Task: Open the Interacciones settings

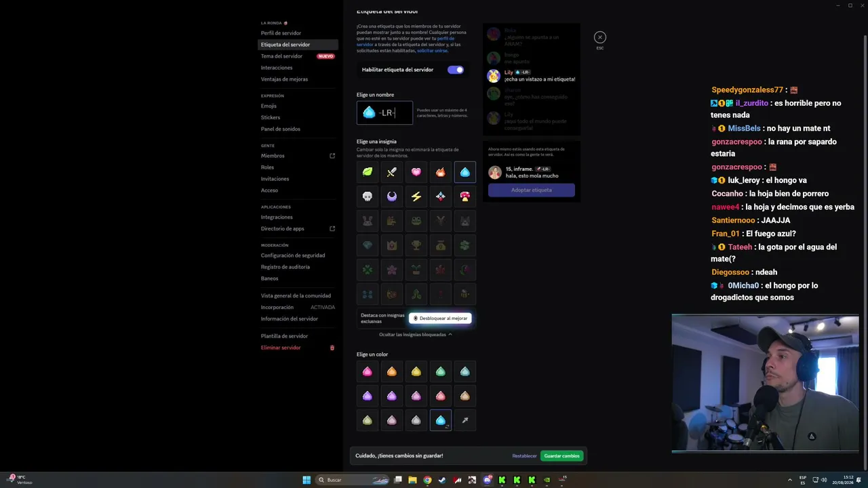Action: [x=298, y=68]
